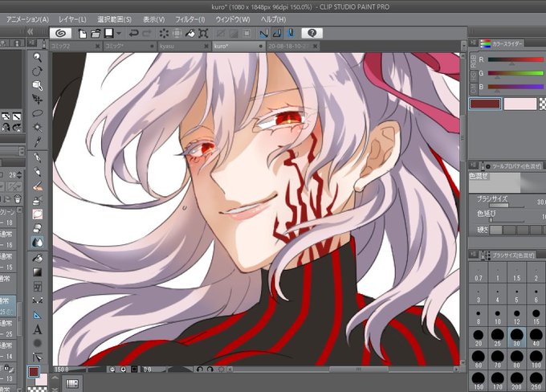Select the Move layer tool

37,100
